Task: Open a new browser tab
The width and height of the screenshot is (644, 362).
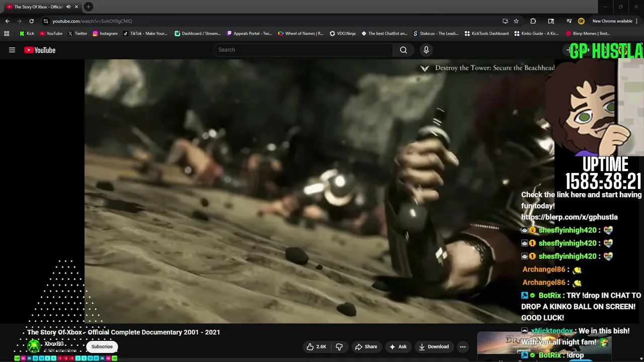Action: pyautogui.click(x=88, y=7)
